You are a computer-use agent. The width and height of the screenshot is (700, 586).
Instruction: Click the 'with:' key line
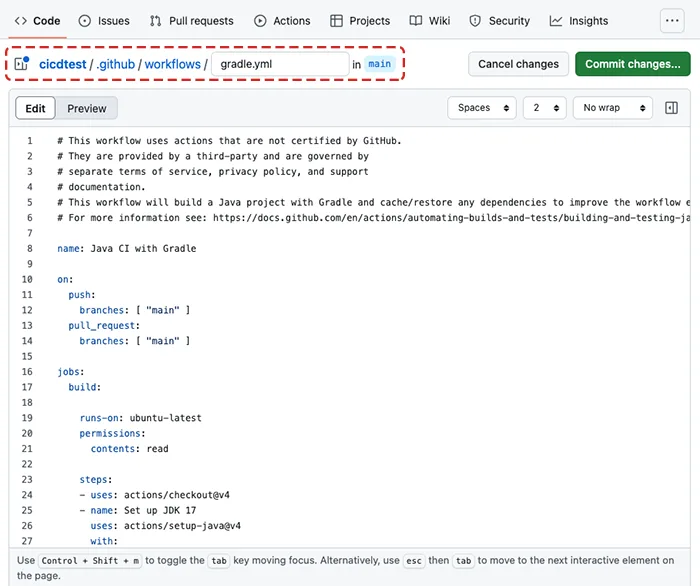tap(104, 541)
